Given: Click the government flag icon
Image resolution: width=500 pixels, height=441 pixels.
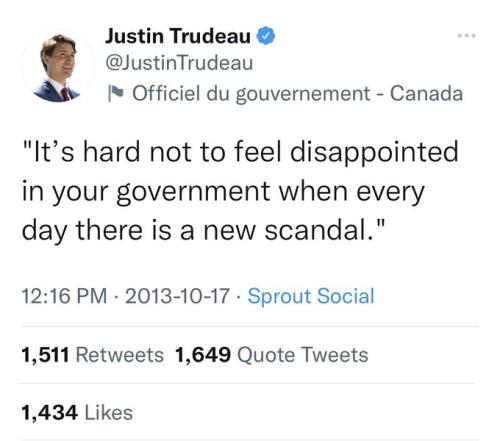Looking at the screenshot, I should pos(116,93).
